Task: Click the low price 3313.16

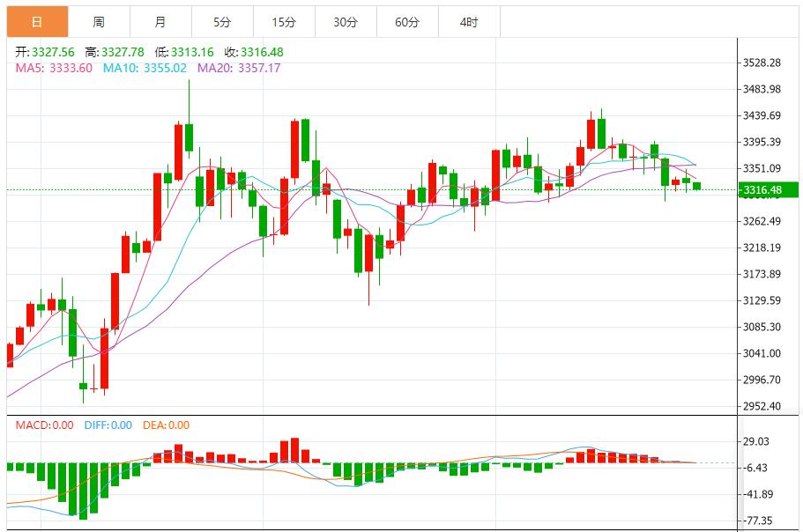Action: pyautogui.click(x=192, y=52)
